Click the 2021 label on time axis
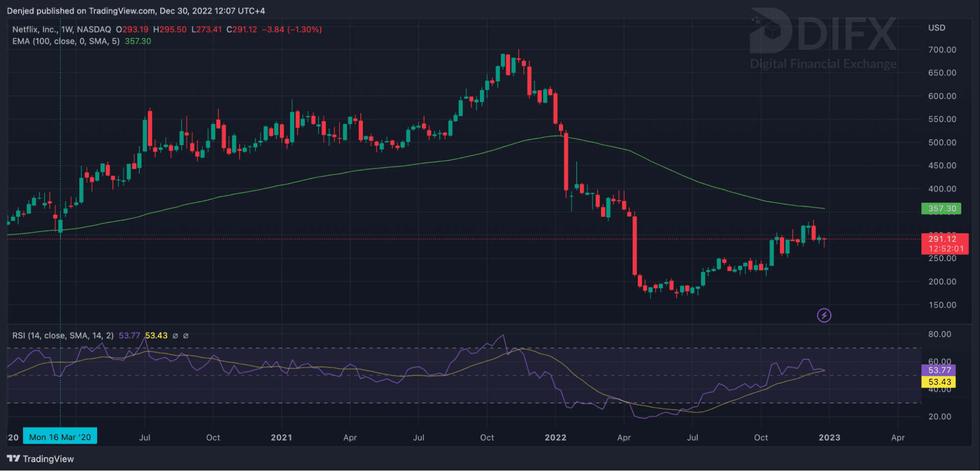This screenshot has height=471, width=980. point(281,438)
